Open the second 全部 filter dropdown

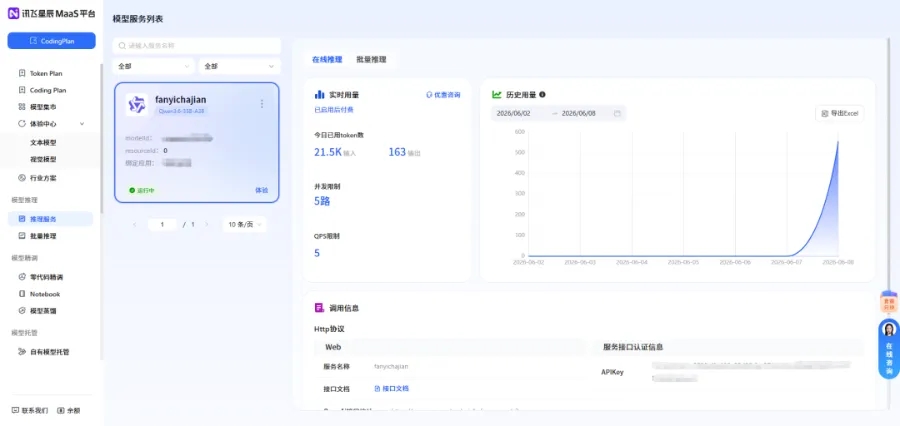(x=239, y=66)
